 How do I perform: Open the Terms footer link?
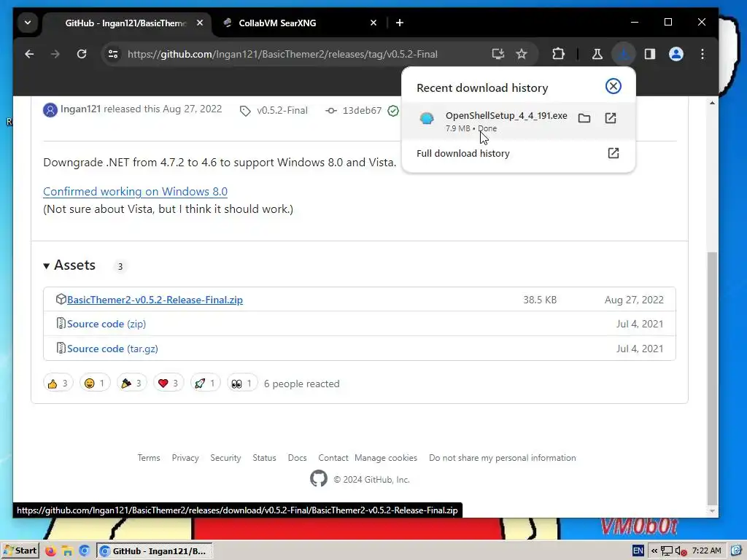click(x=149, y=458)
